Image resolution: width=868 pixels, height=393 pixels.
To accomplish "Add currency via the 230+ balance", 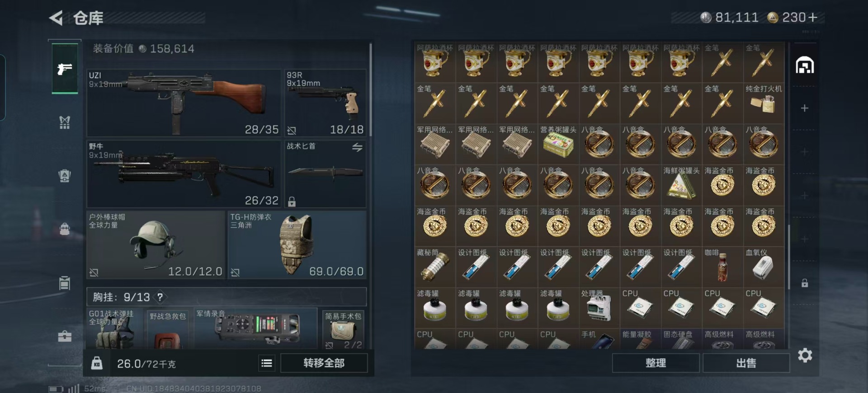I will click(812, 18).
